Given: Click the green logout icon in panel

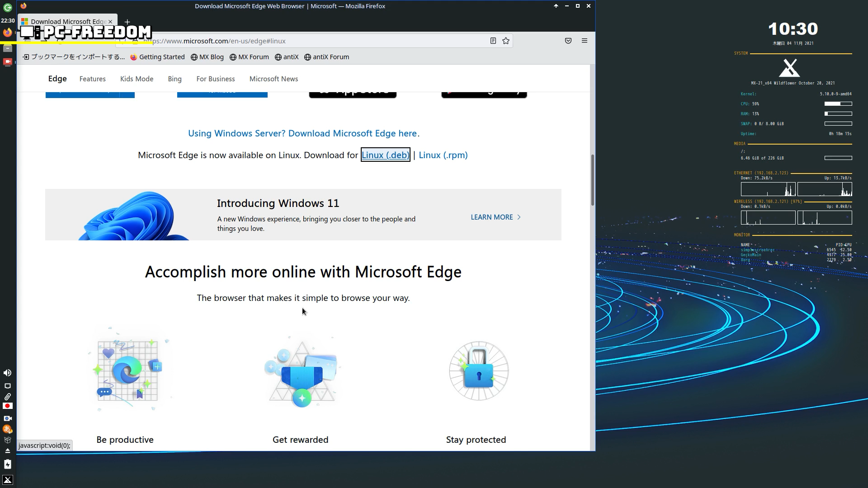Looking at the screenshot, I should pyautogui.click(x=8, y=8).
